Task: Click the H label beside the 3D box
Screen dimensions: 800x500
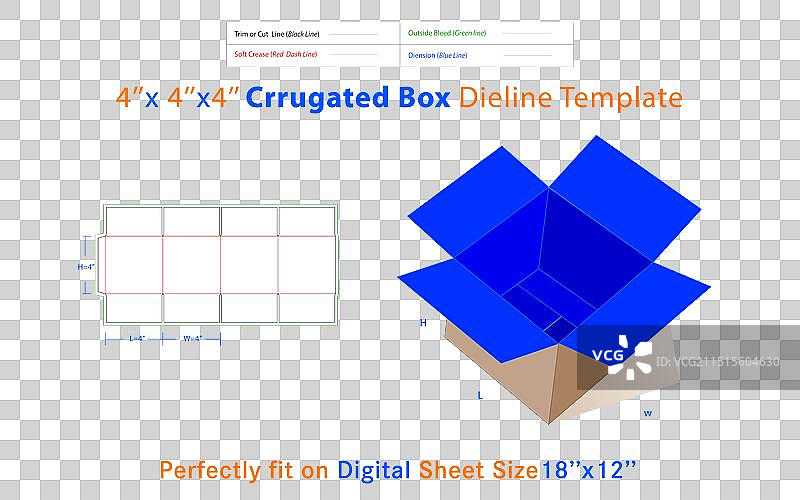Action: click(423, 323)
